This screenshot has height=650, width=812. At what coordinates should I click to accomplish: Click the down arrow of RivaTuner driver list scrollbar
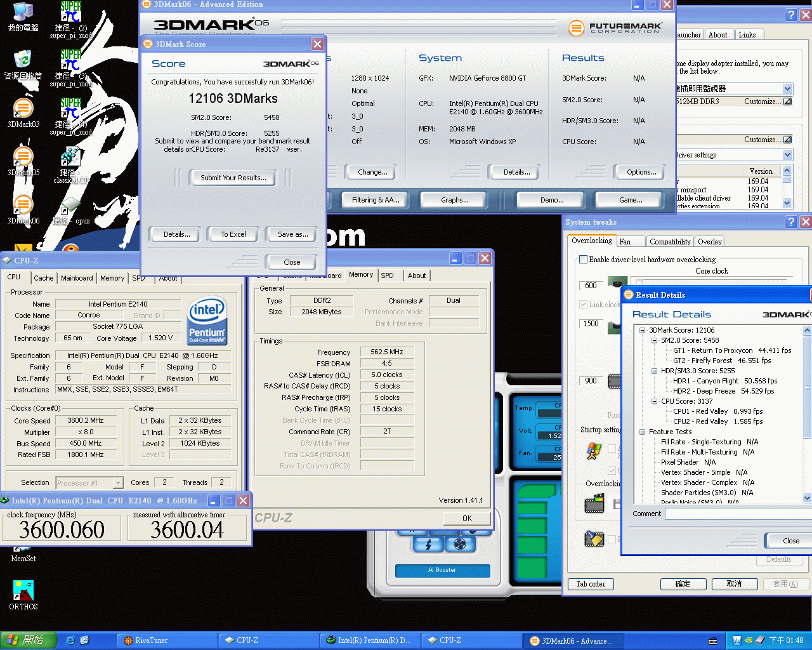click(787, 203)
